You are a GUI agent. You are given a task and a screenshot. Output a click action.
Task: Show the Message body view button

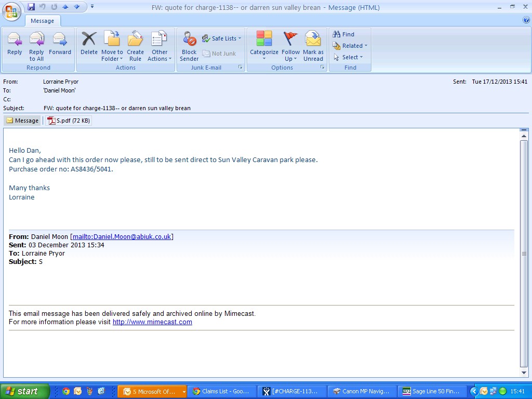(x=22, y=121)
